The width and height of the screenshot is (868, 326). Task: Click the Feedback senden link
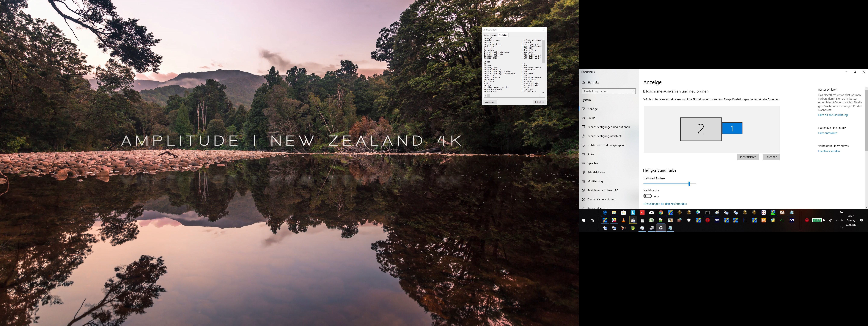pyautogui.click(x=829, y=151)
